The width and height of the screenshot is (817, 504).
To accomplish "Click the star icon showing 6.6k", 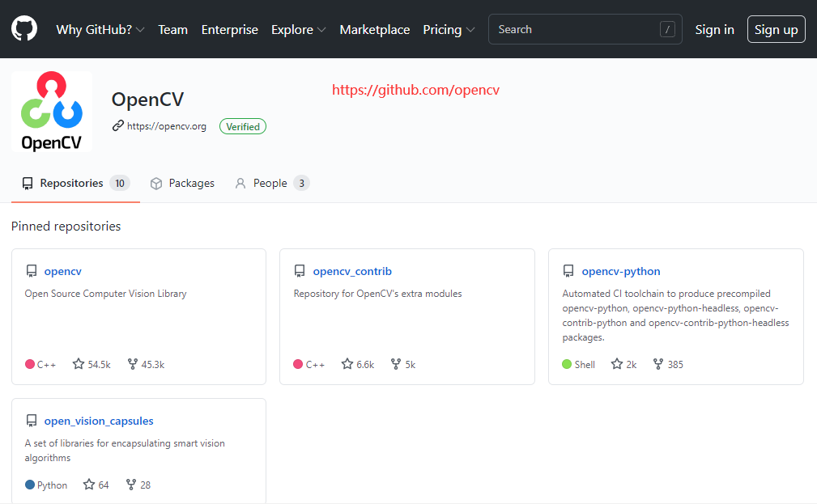I will 347,364.
